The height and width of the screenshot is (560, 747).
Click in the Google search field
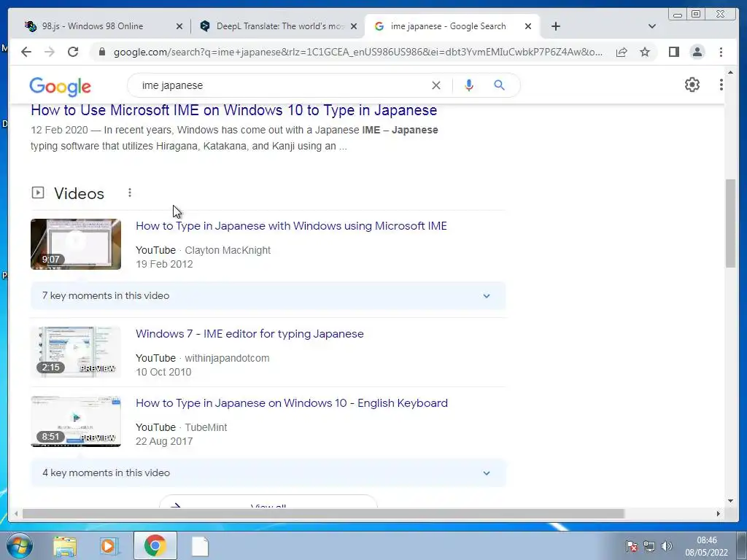click(284, 85)
